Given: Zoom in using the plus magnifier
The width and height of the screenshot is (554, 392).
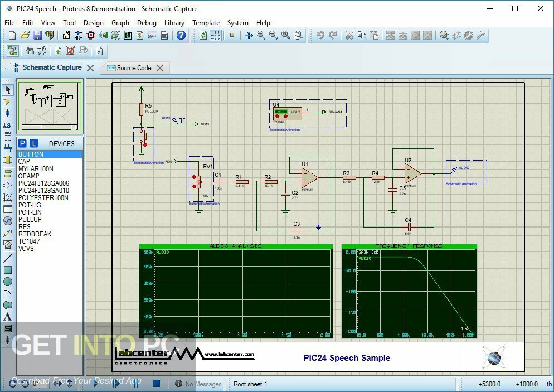Looking at the screenshot, I should coord(261,35).
